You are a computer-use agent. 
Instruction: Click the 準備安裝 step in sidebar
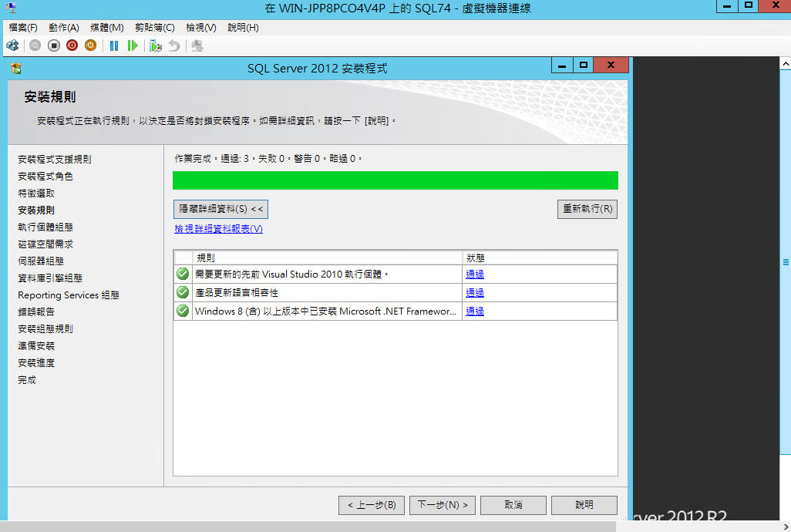(x=36, y=346)
